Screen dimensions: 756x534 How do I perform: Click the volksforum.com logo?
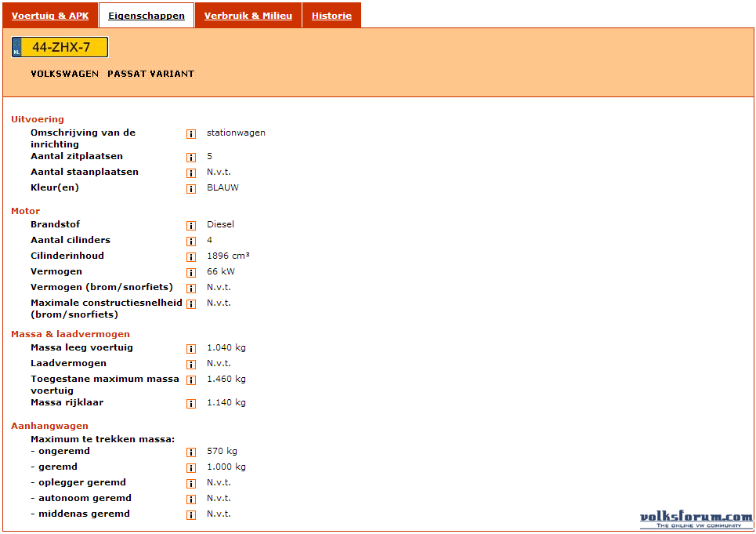696,520
